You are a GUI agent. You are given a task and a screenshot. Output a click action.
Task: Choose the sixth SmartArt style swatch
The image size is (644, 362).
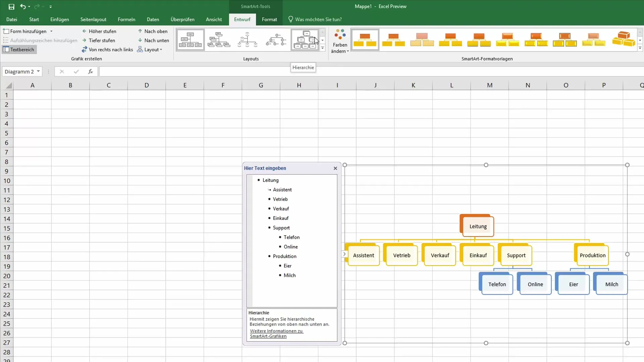click(x=507, y=40)
